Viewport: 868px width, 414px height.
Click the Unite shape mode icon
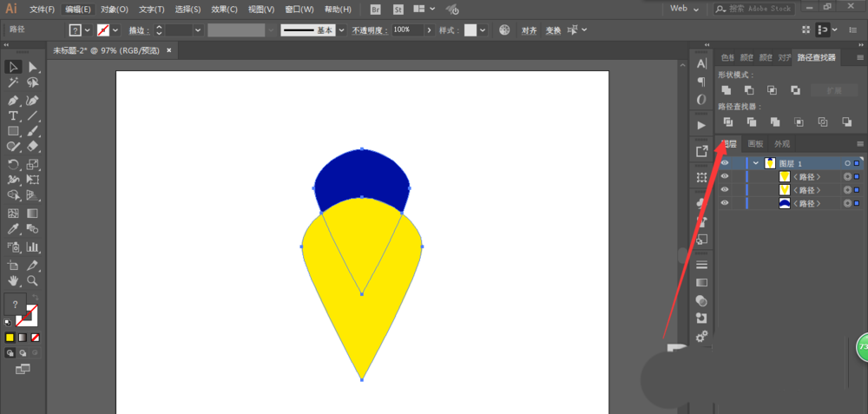(726, 90)
